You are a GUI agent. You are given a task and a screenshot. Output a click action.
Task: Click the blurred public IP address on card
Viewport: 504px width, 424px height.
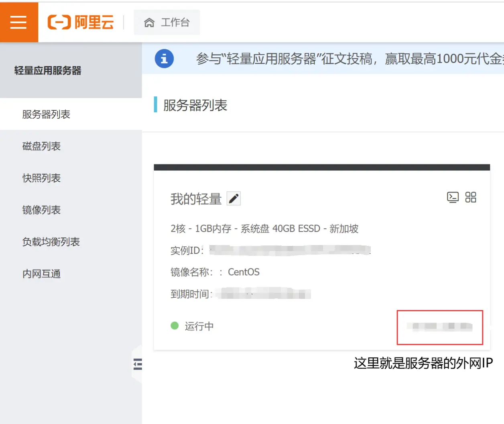coord(440,327)
